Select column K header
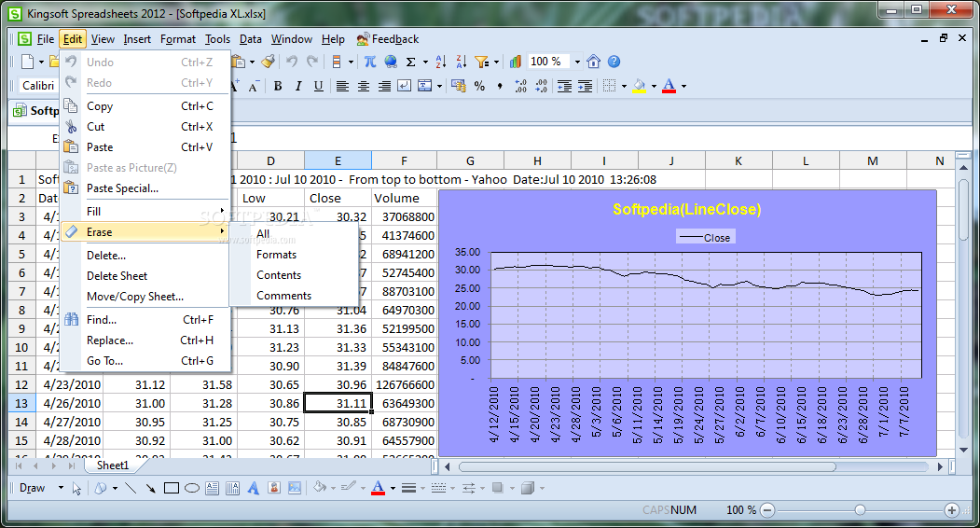The image size is (980, 528). [x=738, y=160]
